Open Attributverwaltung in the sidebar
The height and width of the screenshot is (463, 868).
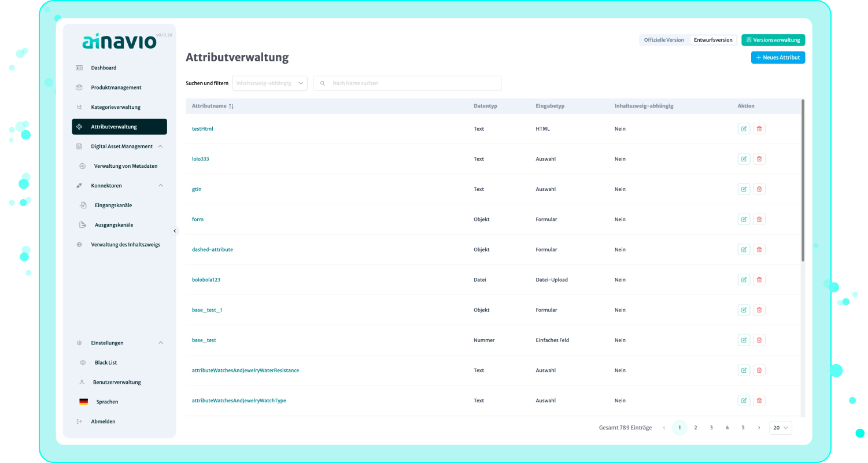120,127
